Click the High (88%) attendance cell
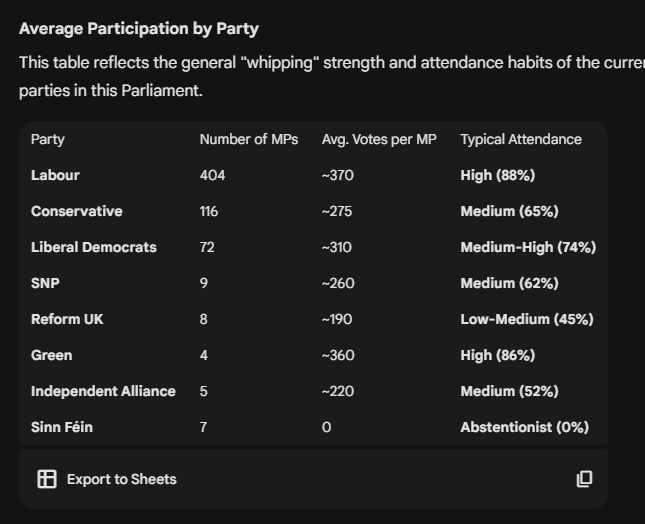 [497, 175]
